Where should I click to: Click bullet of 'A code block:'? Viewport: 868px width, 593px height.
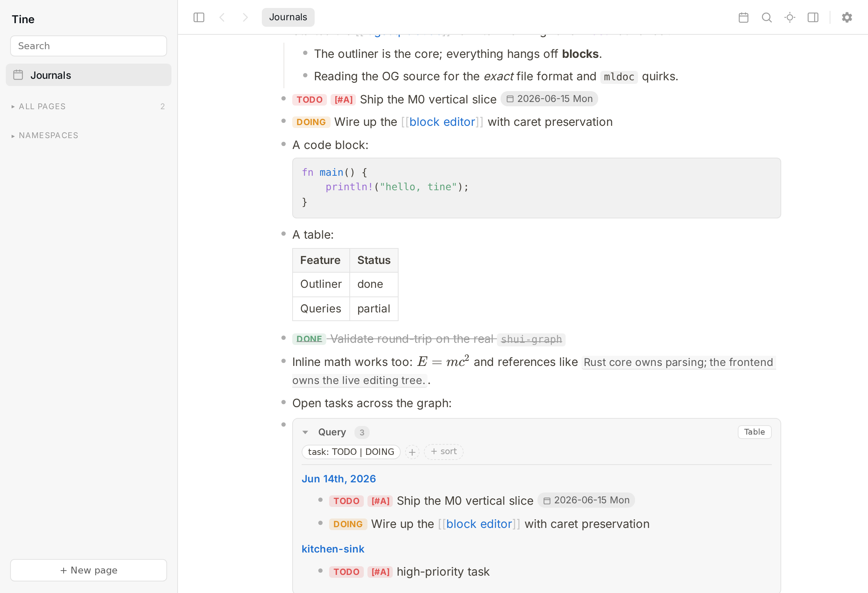click(284, 144)
